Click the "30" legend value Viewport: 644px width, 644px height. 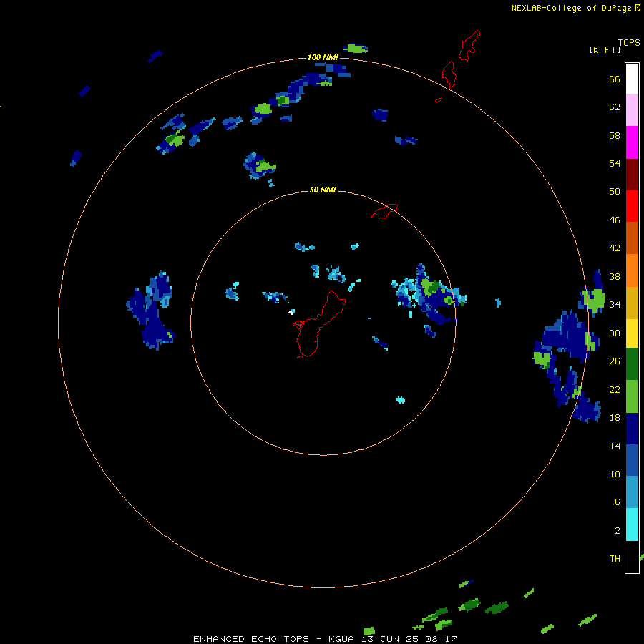click(615, 333)
